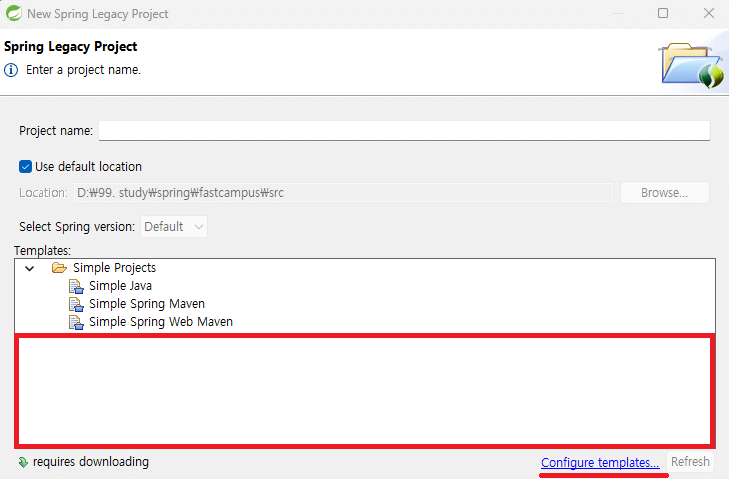Open the Configure templates... link
Viewport: 729px width, 479px height.
[x=600, y=463]
